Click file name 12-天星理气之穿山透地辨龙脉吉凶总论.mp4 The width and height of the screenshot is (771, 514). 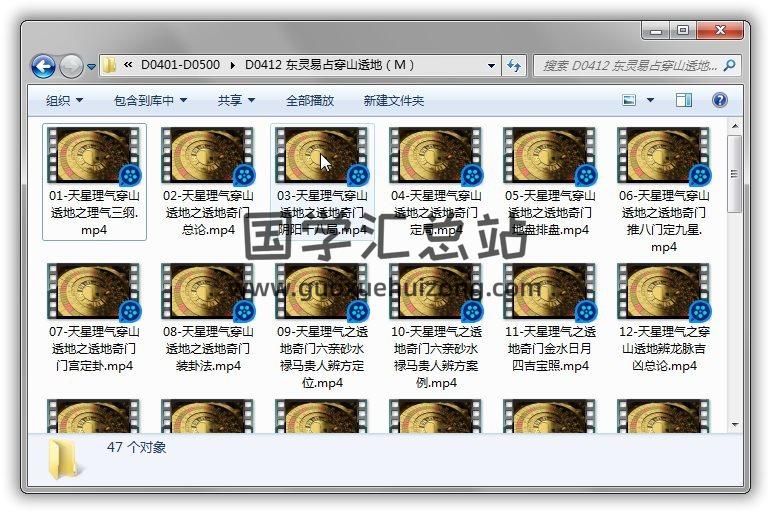click(664, 349)
